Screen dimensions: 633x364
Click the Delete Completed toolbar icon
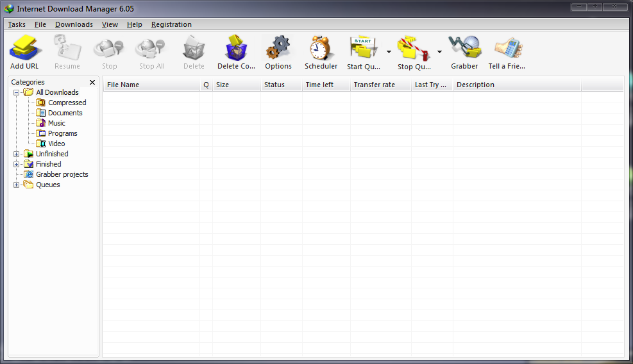click(236, 47)
